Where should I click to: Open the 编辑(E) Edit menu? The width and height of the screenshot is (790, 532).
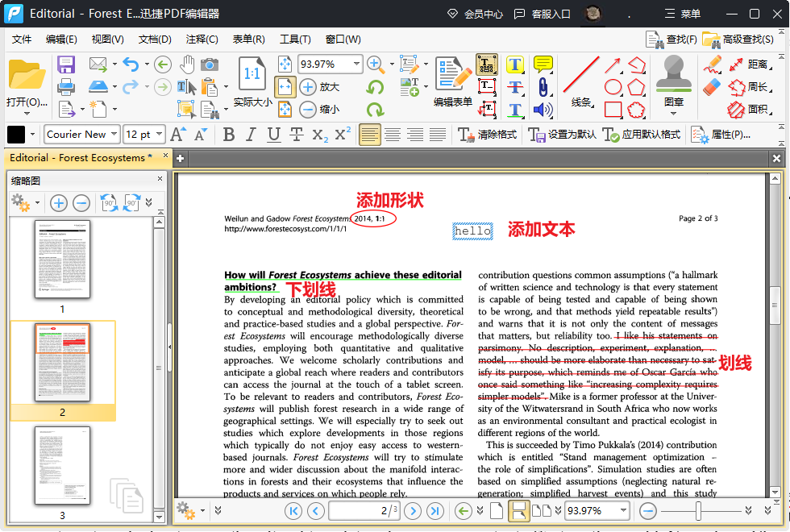(61, 39)
